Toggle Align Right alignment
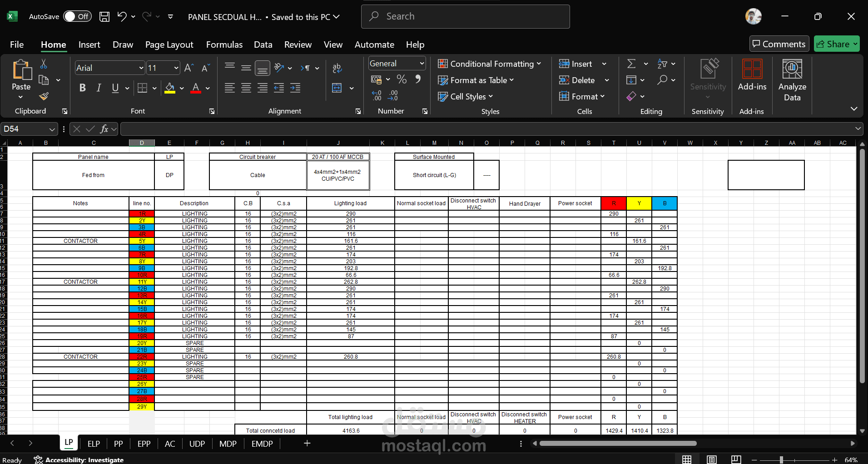Screen dimensions: 868x464 [263, 88]
